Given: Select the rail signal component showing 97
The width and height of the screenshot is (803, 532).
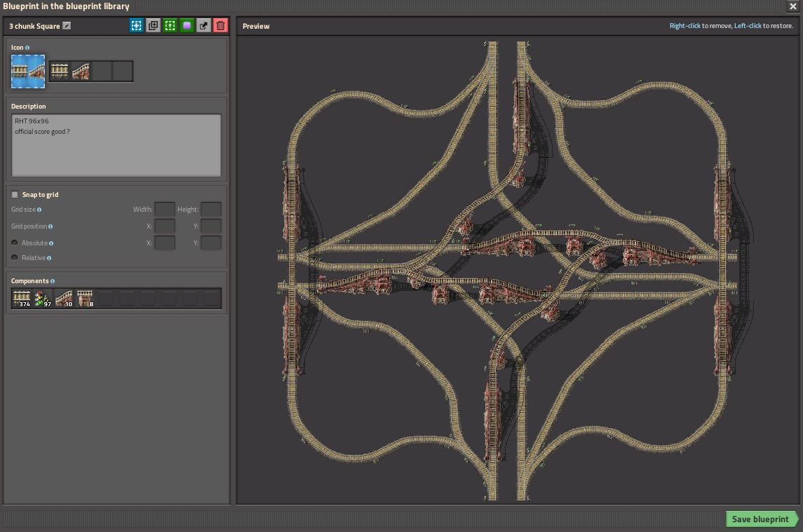Looking at the screenshot, I should [x=43, y=299].
